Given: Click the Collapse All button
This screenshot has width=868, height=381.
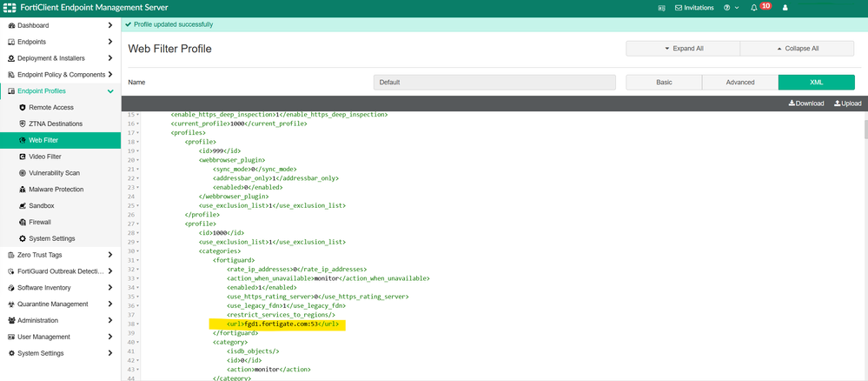Looking at the screenshot, I should (x=798, y=49).
